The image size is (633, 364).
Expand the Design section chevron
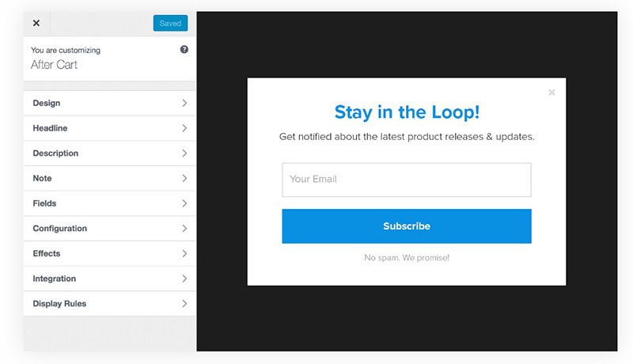tap(184, 104)
